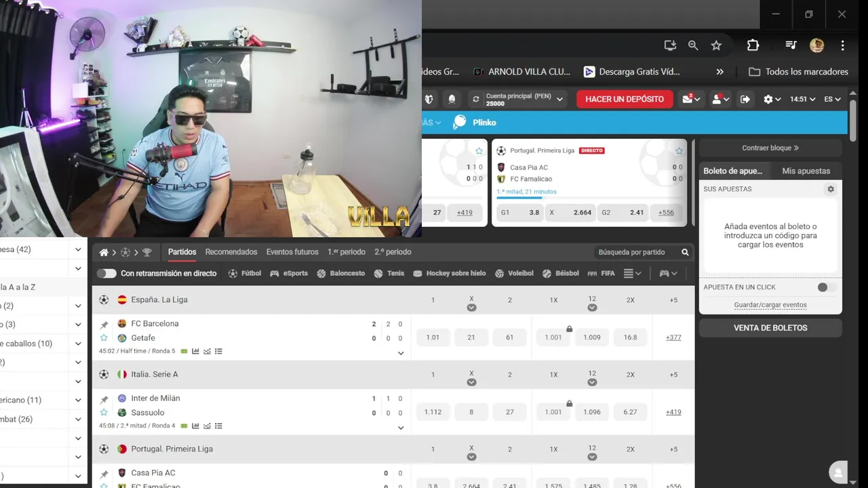Open Chrome extensions puzzle icon
This screenshot has height=488, width=868.
753,45
